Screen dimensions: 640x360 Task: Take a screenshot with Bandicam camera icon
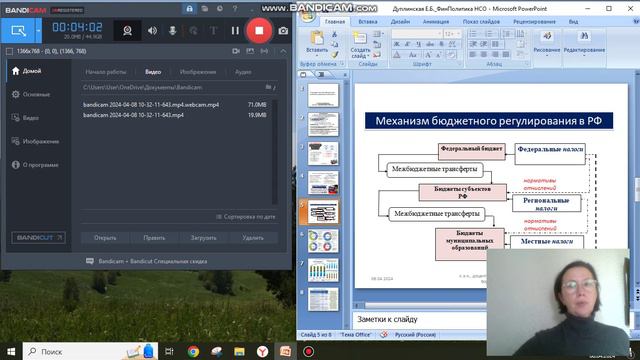283,31
